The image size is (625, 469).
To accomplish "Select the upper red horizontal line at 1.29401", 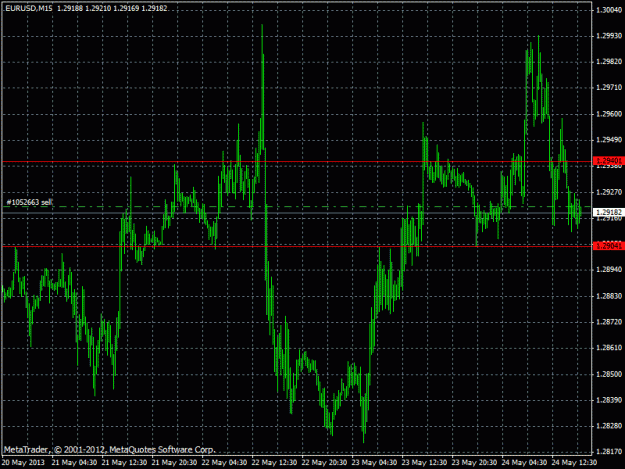I will coord(297,162).
